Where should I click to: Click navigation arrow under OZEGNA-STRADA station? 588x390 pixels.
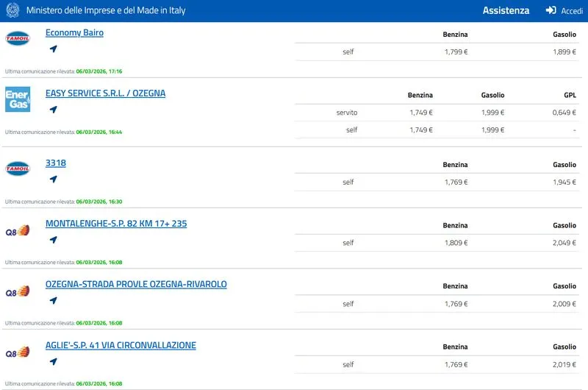[53, 301]
